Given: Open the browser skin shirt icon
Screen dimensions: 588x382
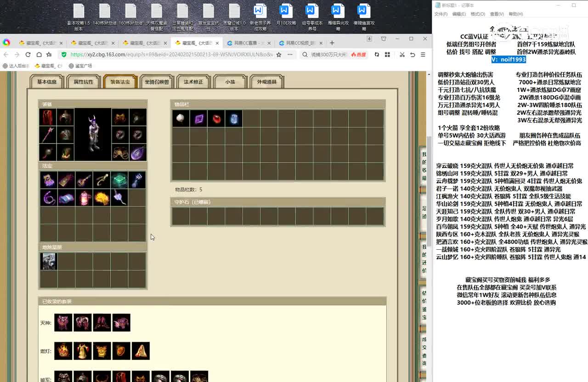Looking at the screenshot, I should click(384, 39).
